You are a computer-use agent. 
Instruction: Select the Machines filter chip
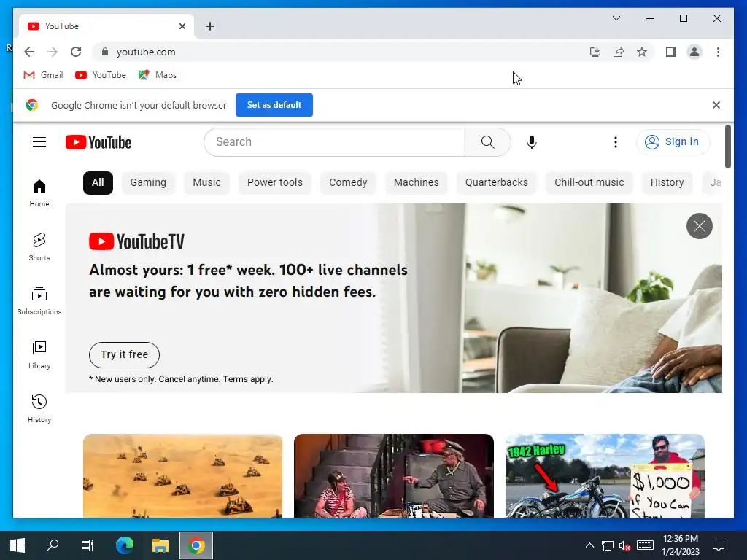click(x=416, y=183)
